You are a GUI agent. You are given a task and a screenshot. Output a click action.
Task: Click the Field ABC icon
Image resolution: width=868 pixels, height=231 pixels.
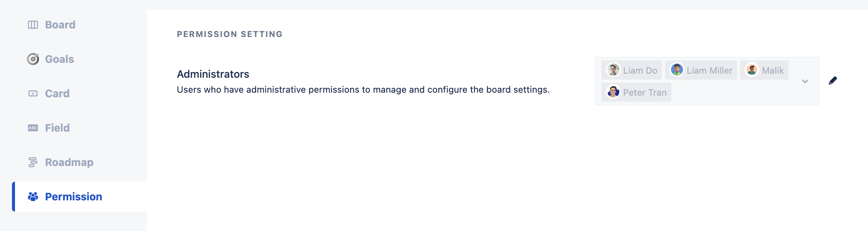(x=33, y=128)
